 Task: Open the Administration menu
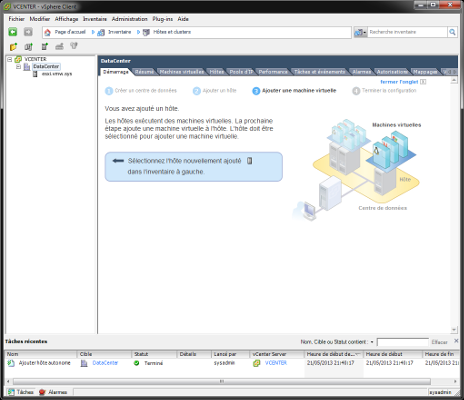pos(130,19)
